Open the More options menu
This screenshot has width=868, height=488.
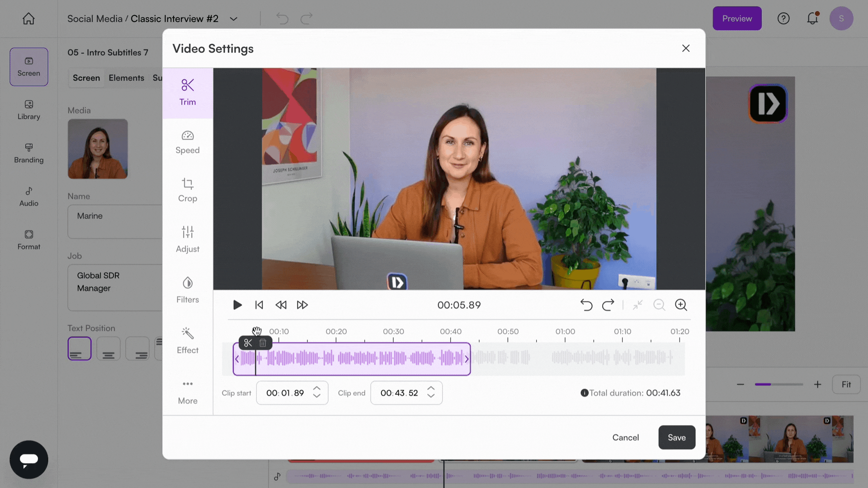[188, 392]
